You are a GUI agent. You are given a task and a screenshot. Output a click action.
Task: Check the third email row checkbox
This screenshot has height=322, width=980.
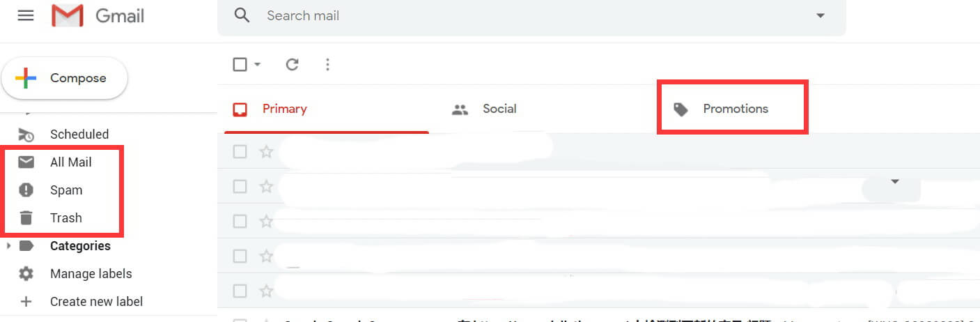(240, 221)
